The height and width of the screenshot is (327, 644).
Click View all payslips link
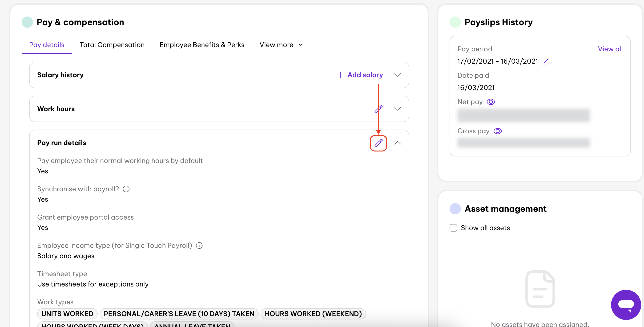point(610,49)
